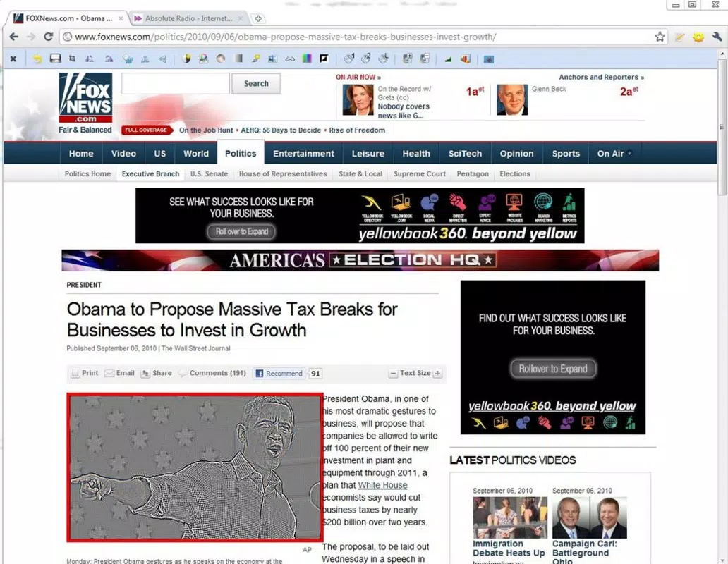Open the 'Rise of Freedom' coverage link
The width and height of the screenshot is (728, 564).
(x=357, y=130)
